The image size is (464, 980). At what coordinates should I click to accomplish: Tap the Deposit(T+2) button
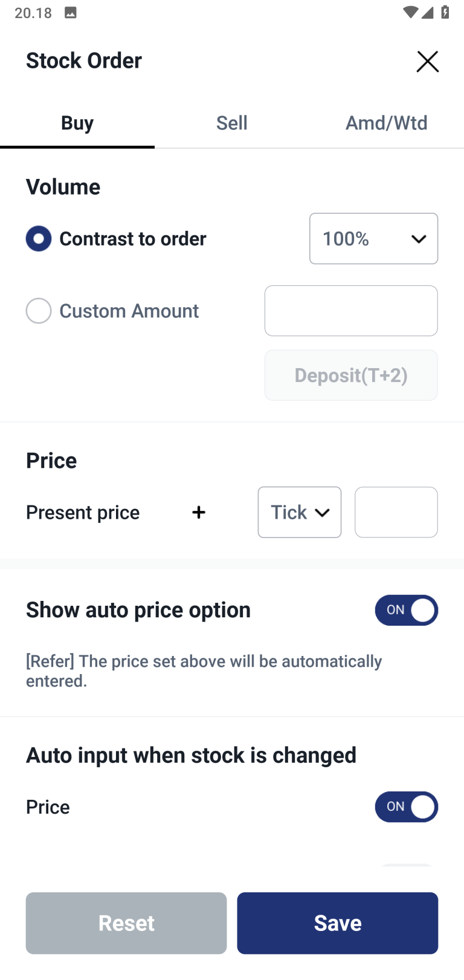click(x=351, y=375)
